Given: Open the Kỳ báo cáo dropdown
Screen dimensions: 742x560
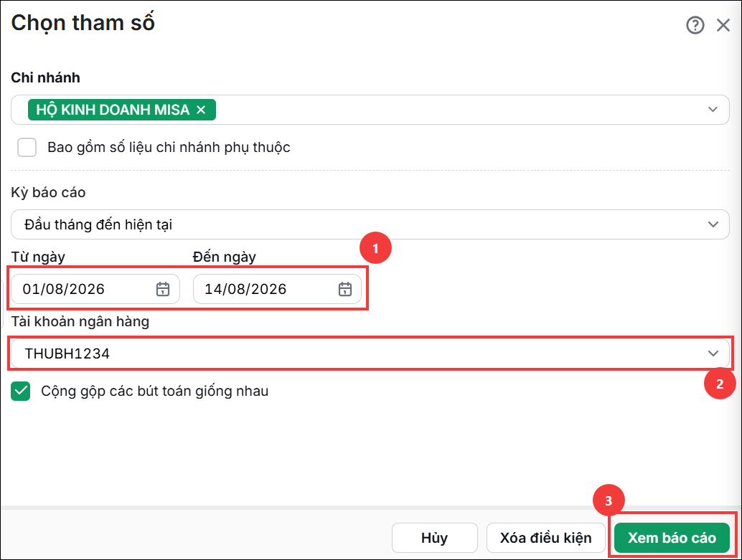Looking at the screenshot, I should (x=370, y=224).
